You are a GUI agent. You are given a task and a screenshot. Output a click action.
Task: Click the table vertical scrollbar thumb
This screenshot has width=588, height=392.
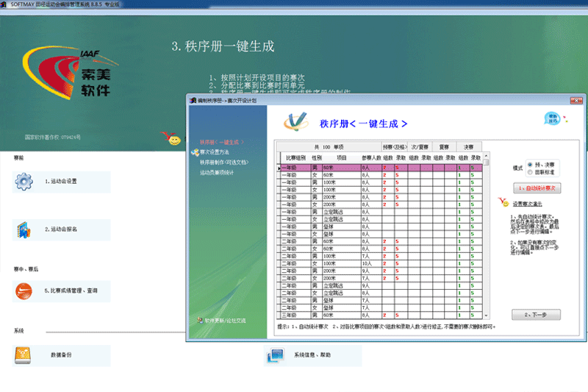[x=487, y=163]
